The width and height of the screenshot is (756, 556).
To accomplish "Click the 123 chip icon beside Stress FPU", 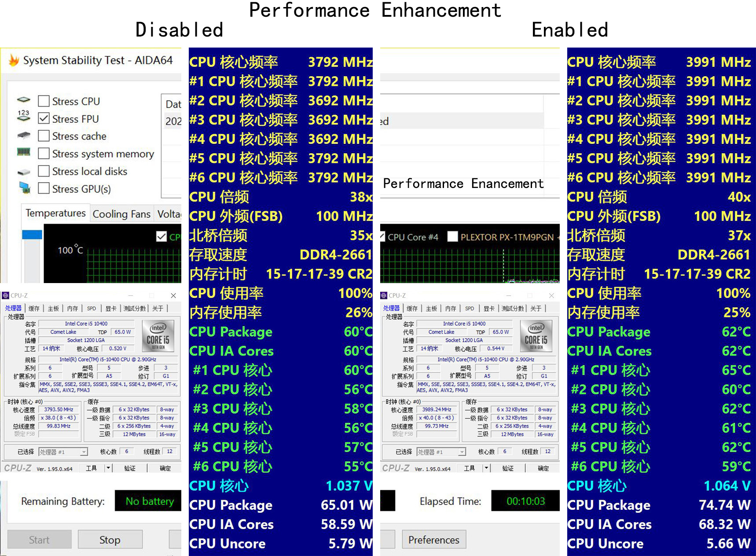I will click(x=24, y=116).
